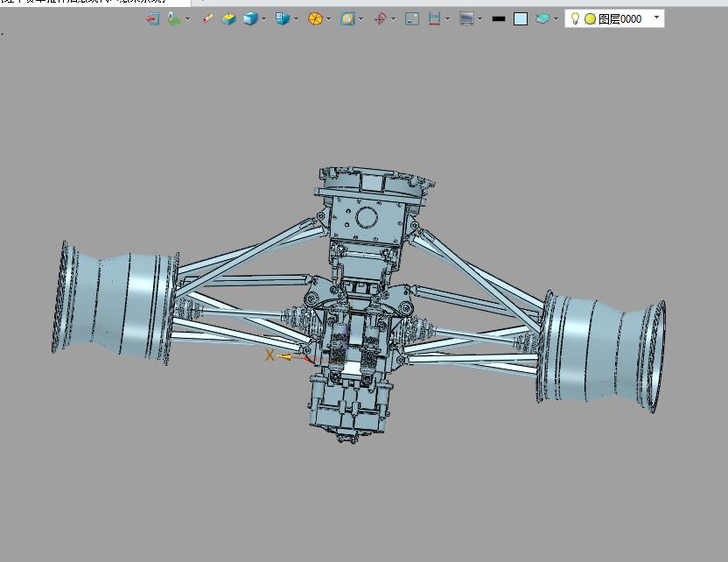Click the monitor display icon
The image size is (728, 562).
[466, 19]
